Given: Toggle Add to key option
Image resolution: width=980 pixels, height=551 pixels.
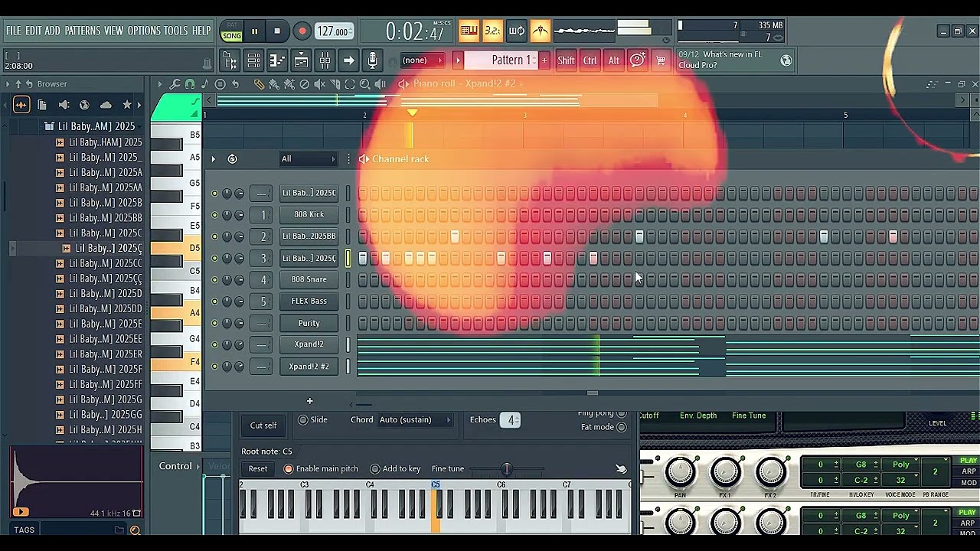Looking at the screenshot, I should (375, 468).
